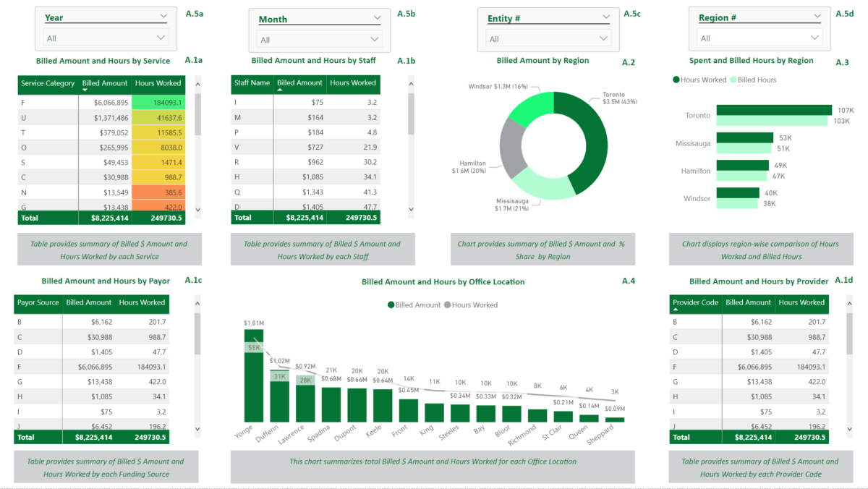Sort Staff table by Staff Name header
The width and height of the screenshot is (868, 489).
(x=252, y=82)
